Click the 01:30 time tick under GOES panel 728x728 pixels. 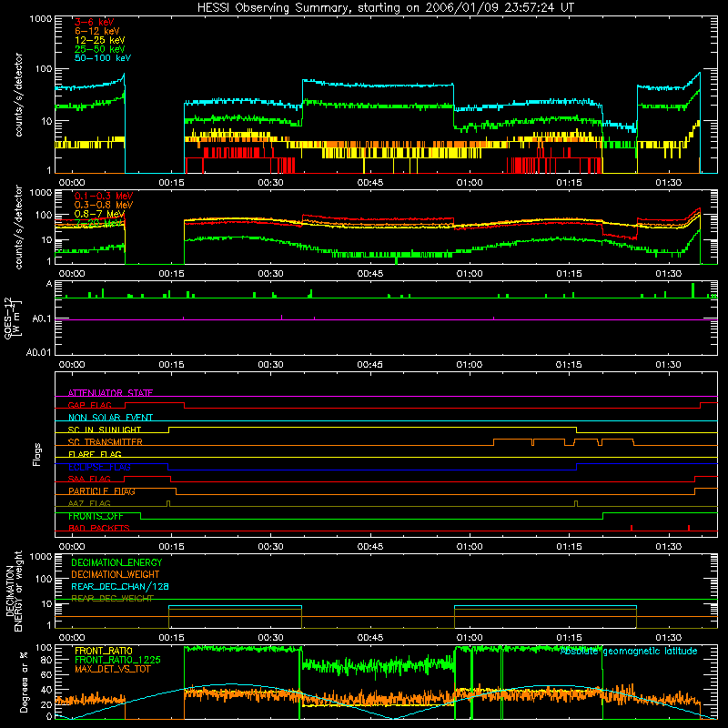click(668, 365)
